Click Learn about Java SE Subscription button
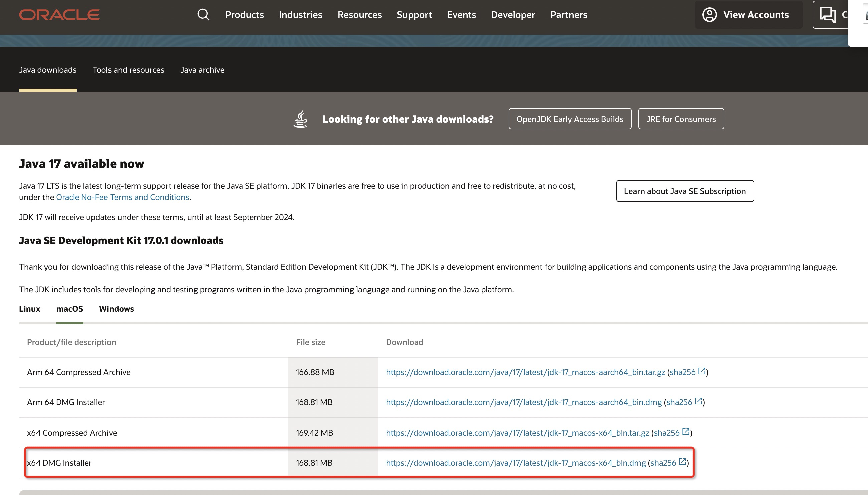 (685, 190)
